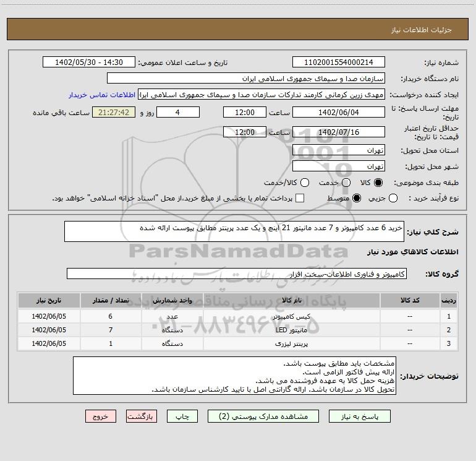Screen dimensions: 476x461
Task: Click quantity 7 in the مانیتور LED row
Action: (x=111, y=330)
